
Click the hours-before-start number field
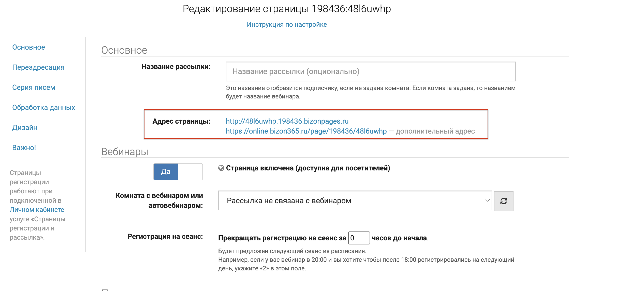[x=359, y=238]
